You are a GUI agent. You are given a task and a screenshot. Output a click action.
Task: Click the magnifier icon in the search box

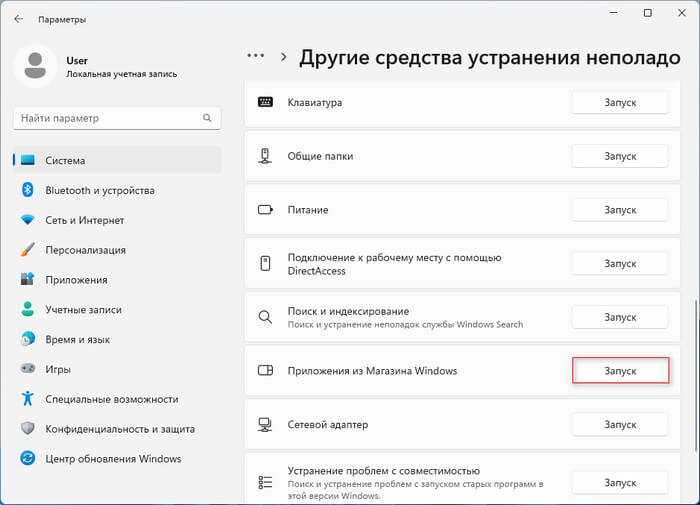pos(207,118)
